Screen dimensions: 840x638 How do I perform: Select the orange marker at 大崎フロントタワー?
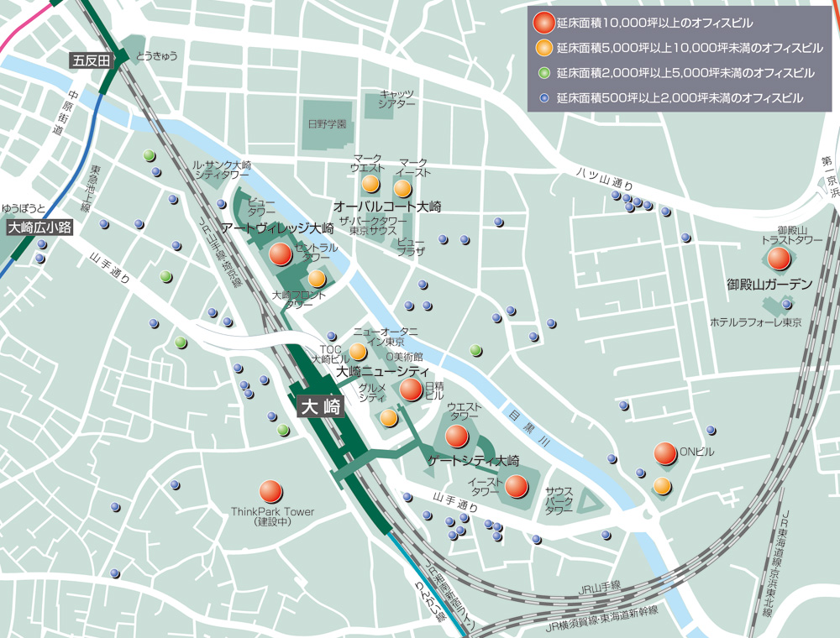[x=317, y=279]
